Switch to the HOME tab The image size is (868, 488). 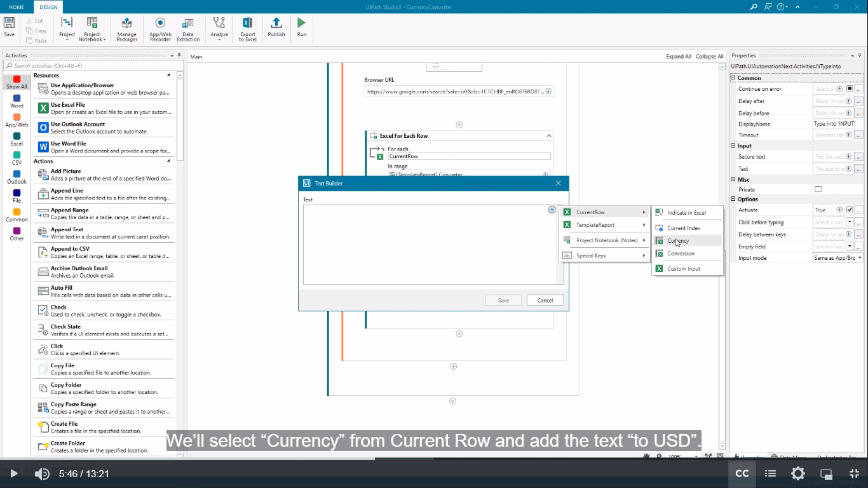17,7
